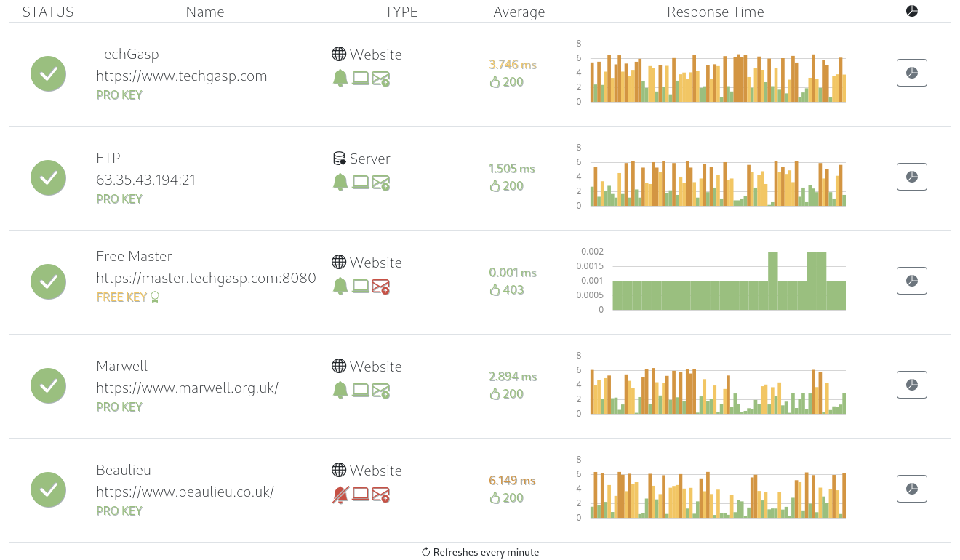Viewport: 960px width, 560px height.
Task: Click the globe icon next to Marwell Website
Action: coord(338,366)
